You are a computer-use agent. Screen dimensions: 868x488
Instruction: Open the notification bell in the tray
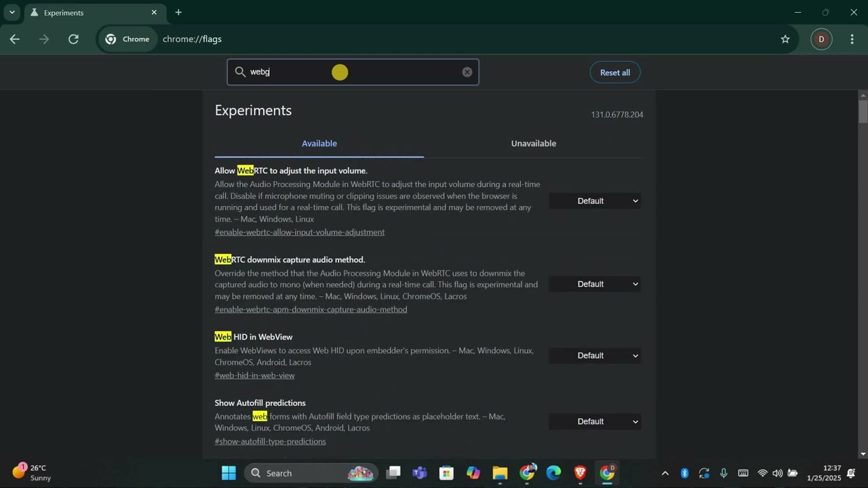(x=851, y=473)
